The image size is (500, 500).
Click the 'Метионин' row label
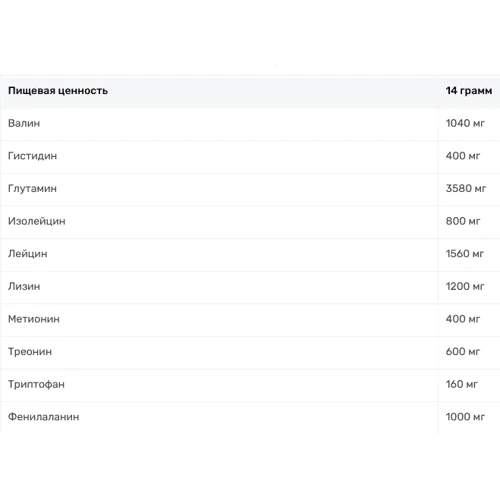click(x=34, y=319)
